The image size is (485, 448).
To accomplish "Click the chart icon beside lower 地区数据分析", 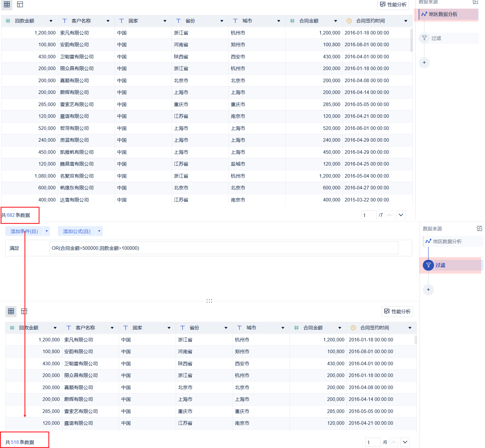I will (428, 241).
